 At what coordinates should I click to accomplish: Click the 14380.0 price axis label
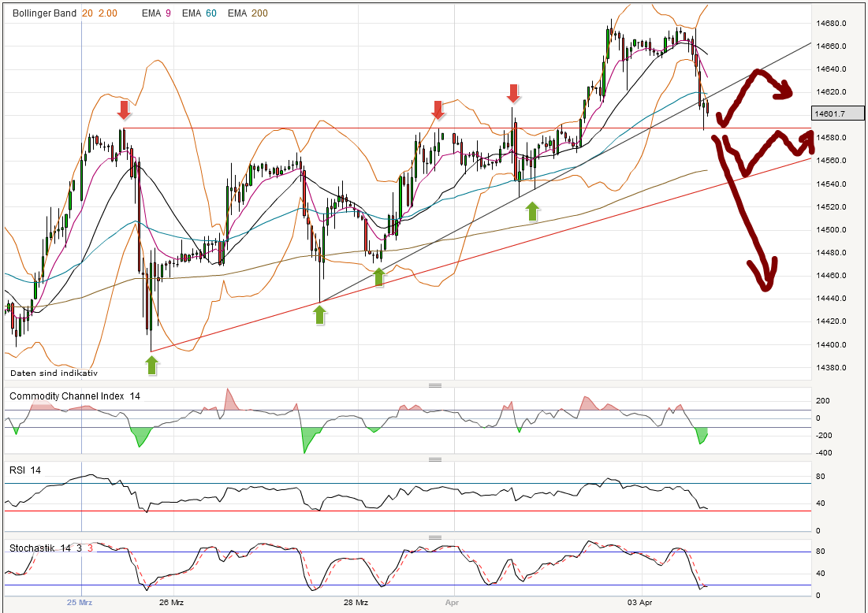[832, 367]
